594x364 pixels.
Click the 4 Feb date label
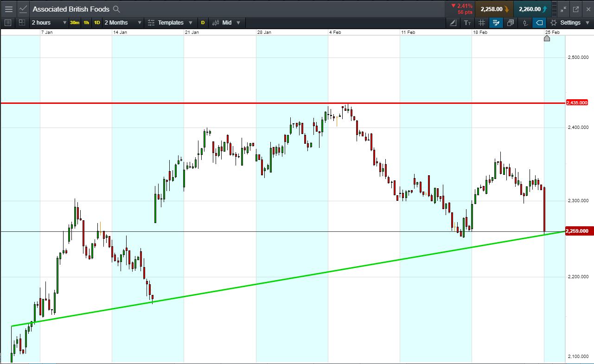pyautogui.click(x=335, y=32)
